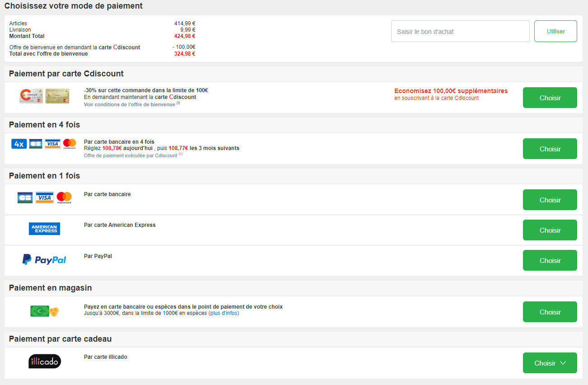This screenshot has width=588, height=385.
Task: Click the green cash and coins icon
Action: pyautogui.click(x=45, y=311)
